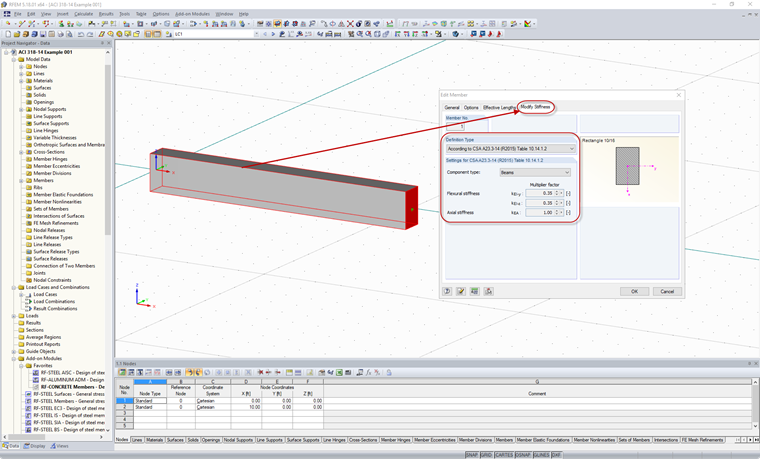
Task: Toggle GRID in the status bar
Action: click(x=486, y=455)
